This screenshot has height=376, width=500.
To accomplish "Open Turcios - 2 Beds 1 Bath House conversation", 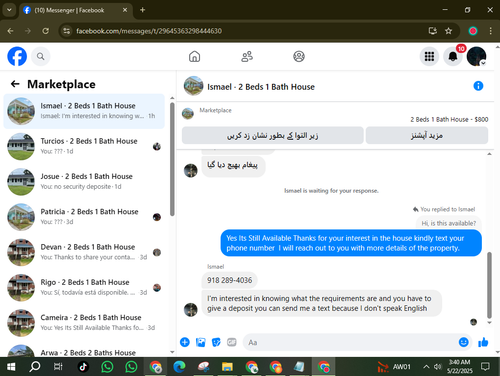I will coord(84,146).
